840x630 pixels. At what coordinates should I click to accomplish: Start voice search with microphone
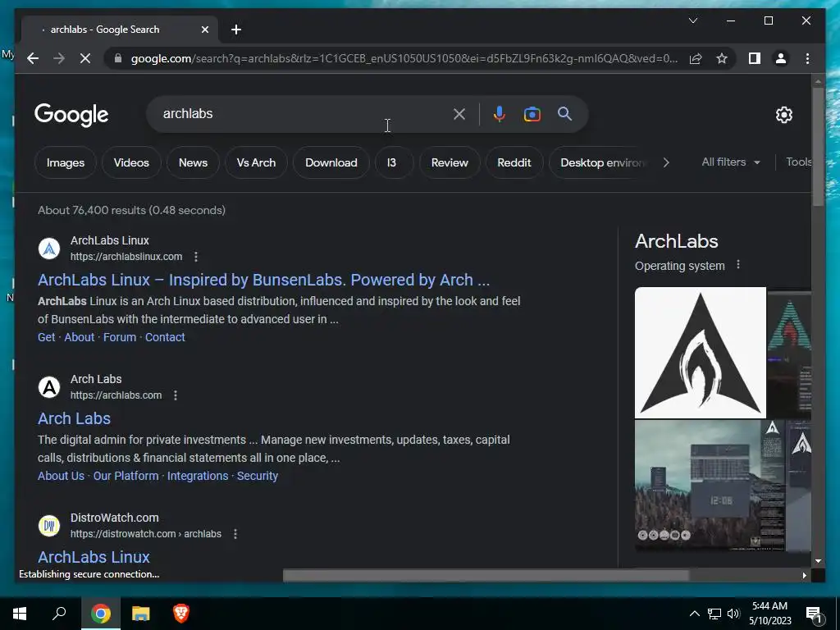pos(499,113)
